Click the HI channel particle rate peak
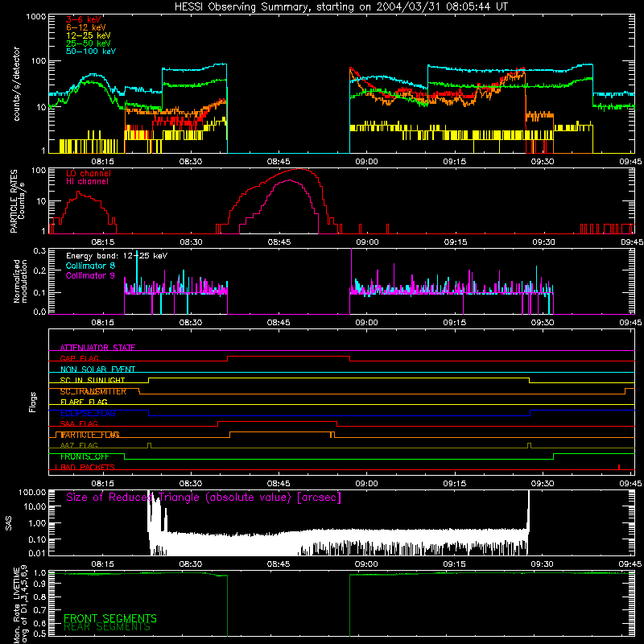 289,180
